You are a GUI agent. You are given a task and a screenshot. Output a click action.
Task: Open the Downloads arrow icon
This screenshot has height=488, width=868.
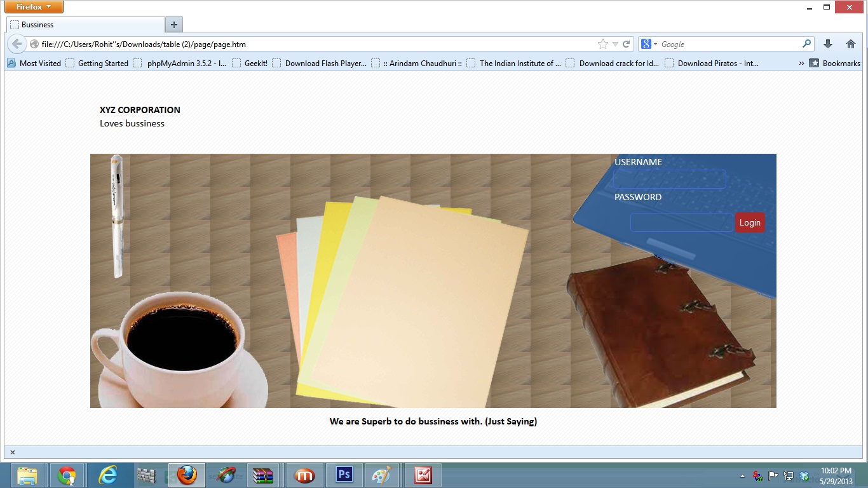pos(827,44)
